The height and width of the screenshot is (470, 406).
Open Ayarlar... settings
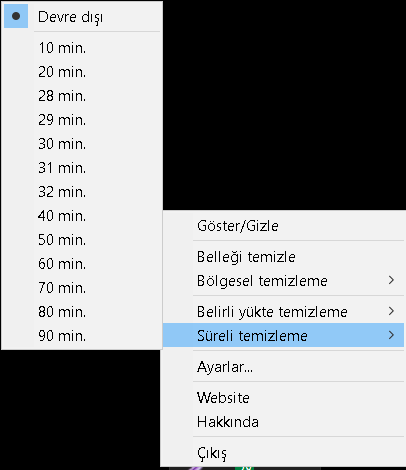(283, 367)
